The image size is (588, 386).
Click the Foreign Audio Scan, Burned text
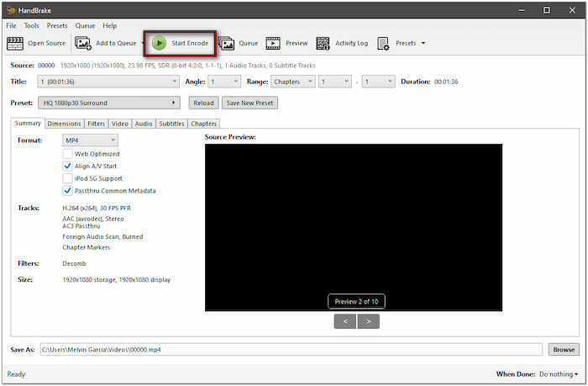pos(102,236)
